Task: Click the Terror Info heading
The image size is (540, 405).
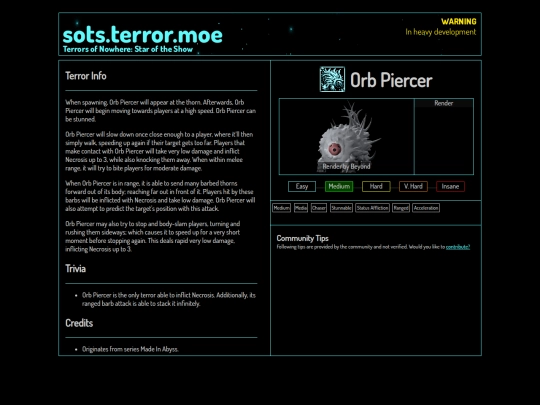Action: (x=86, y=76)
